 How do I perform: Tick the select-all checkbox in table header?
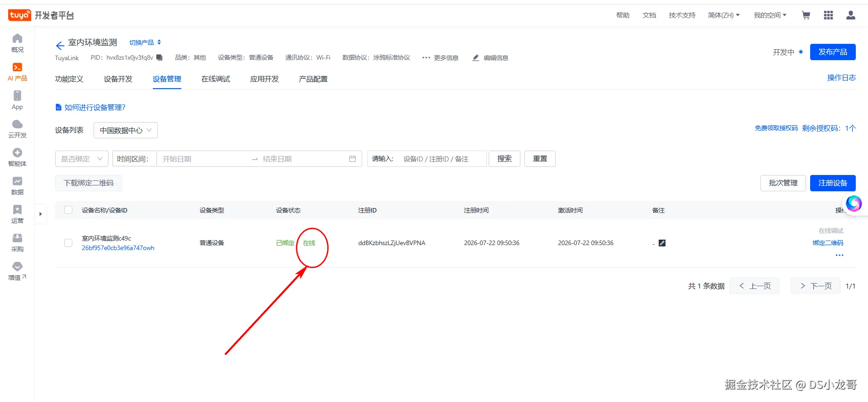pyautogui.click(x=68, y=210)
